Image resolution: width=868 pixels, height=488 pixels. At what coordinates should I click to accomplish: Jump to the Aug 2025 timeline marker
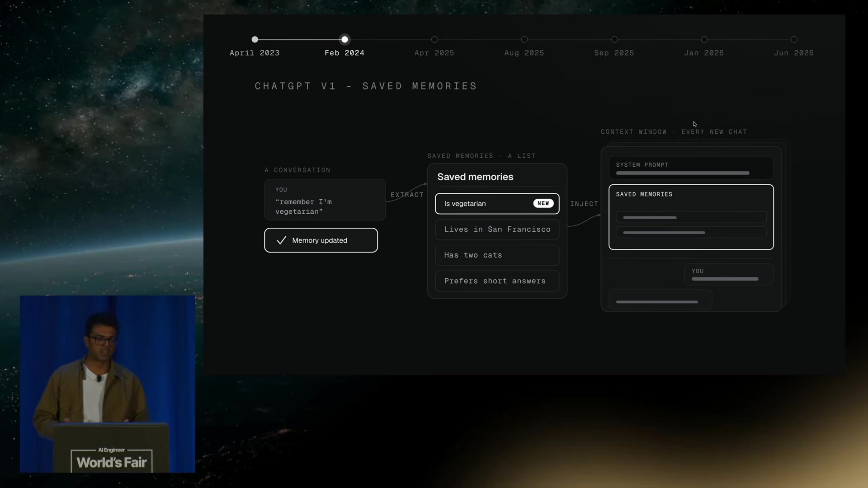click(524, 40)
